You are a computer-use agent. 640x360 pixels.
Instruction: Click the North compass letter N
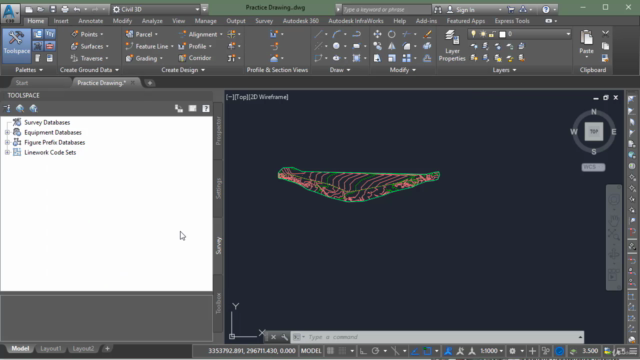point(593,112)
